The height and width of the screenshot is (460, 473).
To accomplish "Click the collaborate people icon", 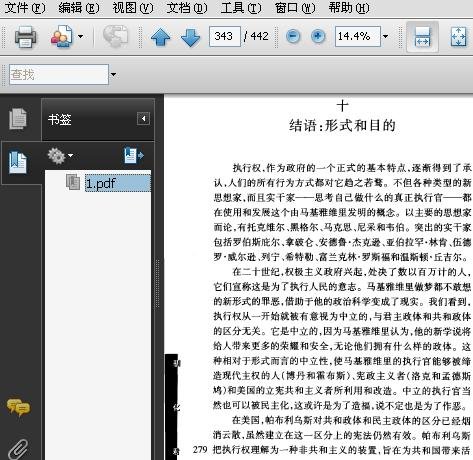I will point(61,36).
